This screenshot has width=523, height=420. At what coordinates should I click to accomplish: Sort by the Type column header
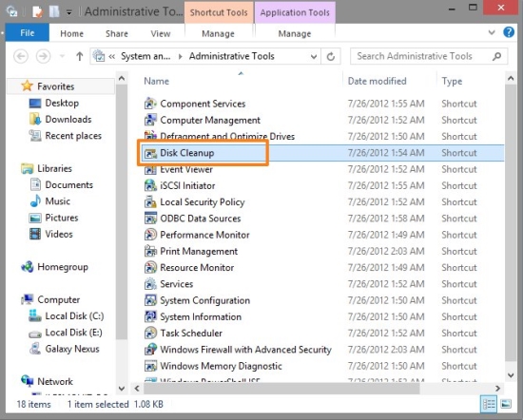pyautogui.click(x=452, y=81)
